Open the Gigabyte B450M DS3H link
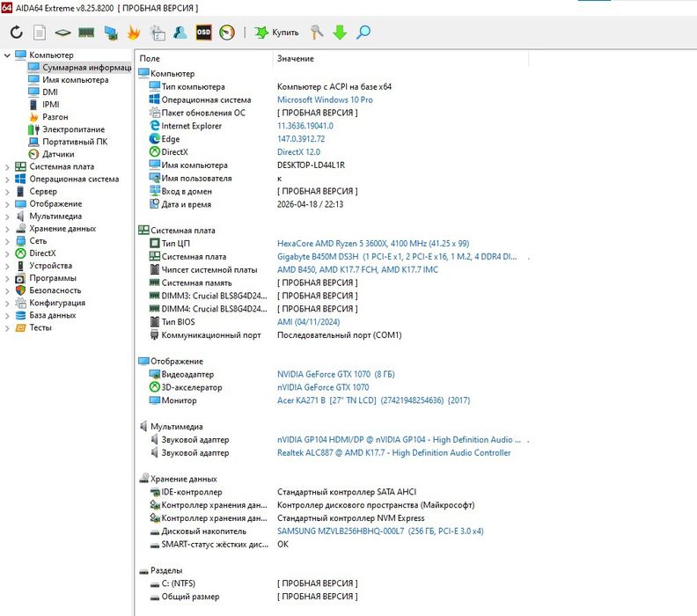The image size is (697, 616). coord(397,257)
